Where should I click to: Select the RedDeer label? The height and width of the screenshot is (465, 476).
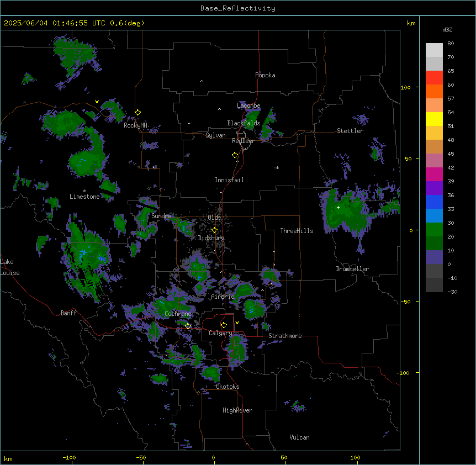click(243, 141)
